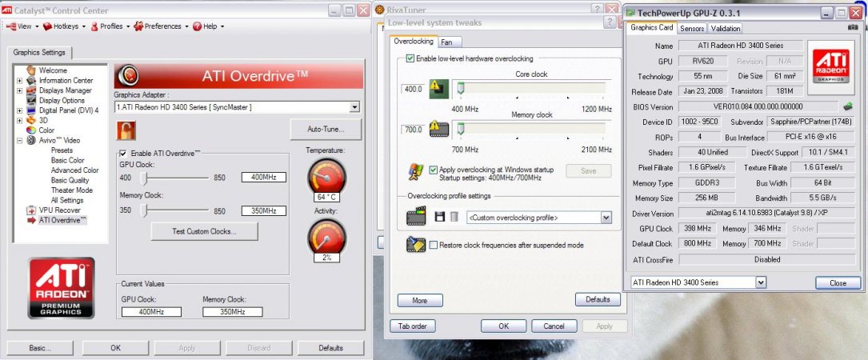Open the GPU-Z graphics card selector dropdown
The image size is (868, 360).
[761, 282]
